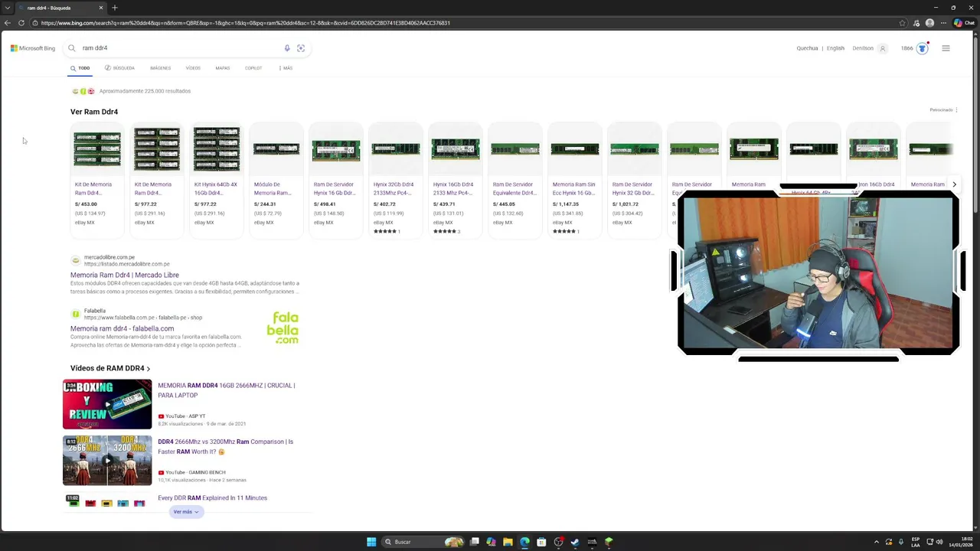Screen dimensions: 980x551
Task: Expand 'Vídeos de RAM DDR4' section
Action: point(110,368)
